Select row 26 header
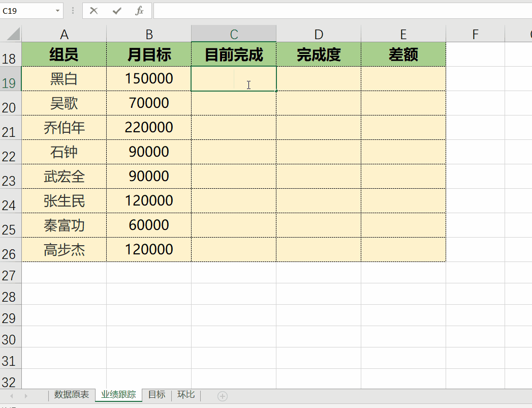This screenshot has height=408, width=532. (x=11, y=250)
